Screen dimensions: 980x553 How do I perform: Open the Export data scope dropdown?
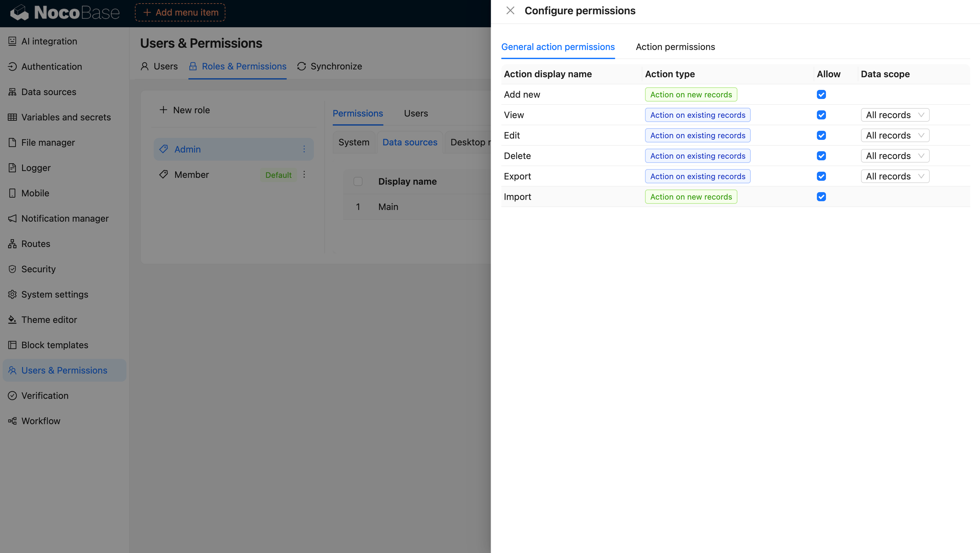tap(894, 176)
